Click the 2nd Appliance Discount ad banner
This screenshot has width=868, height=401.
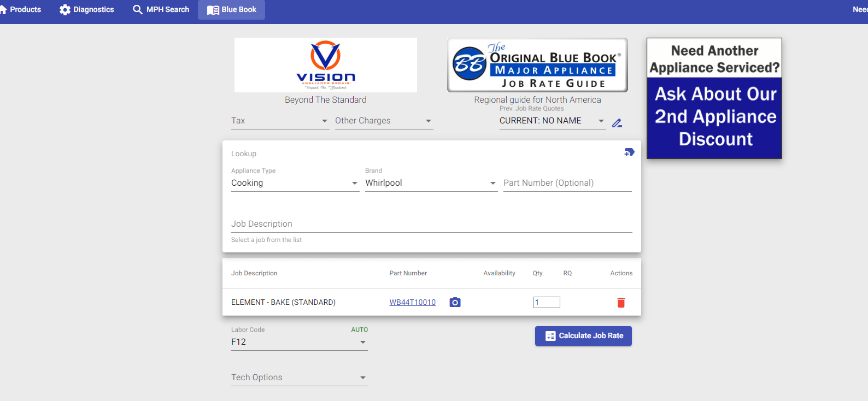tap(714, 98)
